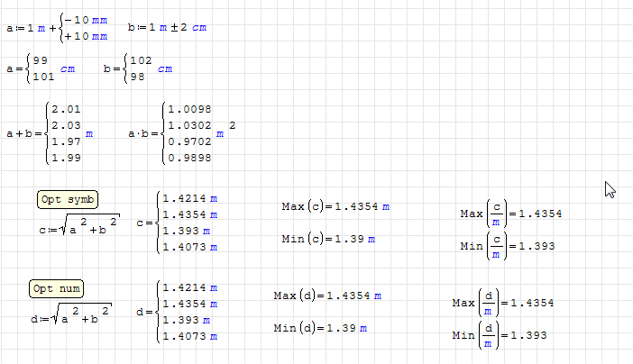This screenshot has width=633, height=364.
Task: Select the d = four-value result list
Action: pyautogui.click(x=180, y=312)
